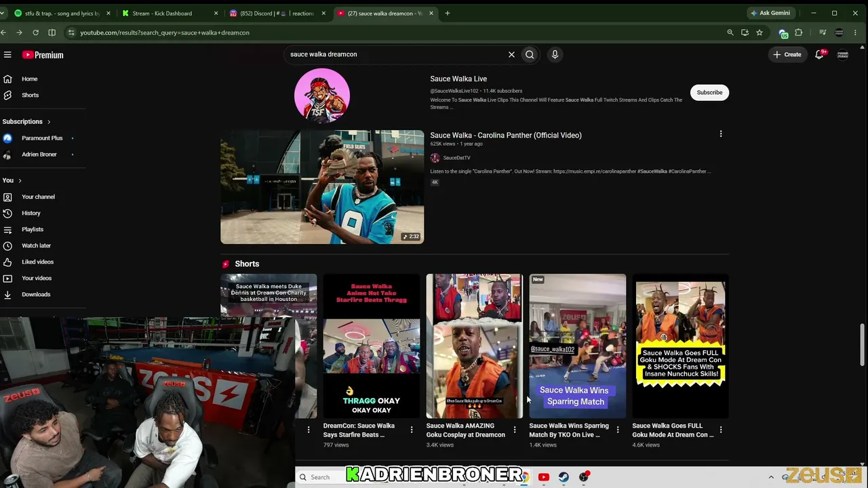
Task: Go to YouTube Premium home logo
Action: click(43, 55)
